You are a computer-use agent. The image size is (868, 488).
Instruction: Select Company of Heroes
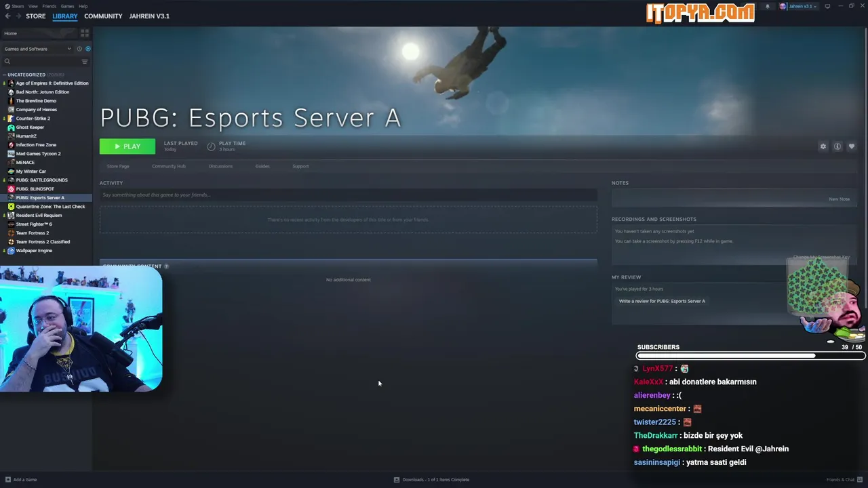click(x=37, y=110)
